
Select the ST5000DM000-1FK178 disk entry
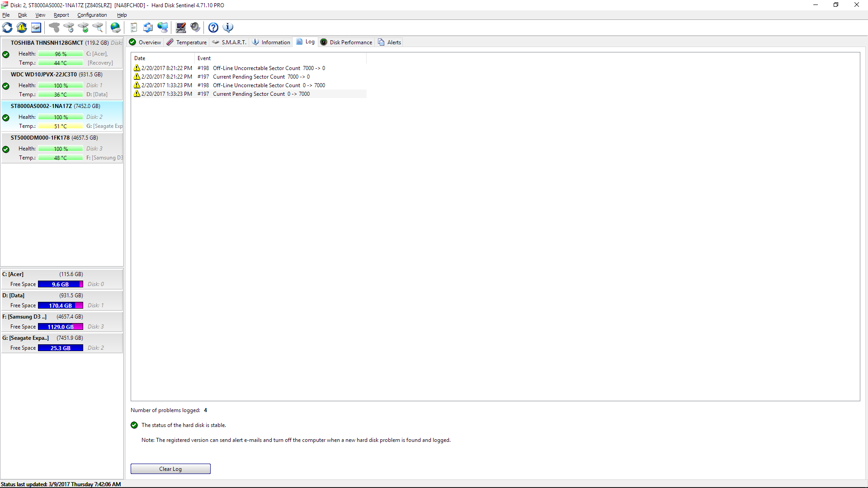62,148
